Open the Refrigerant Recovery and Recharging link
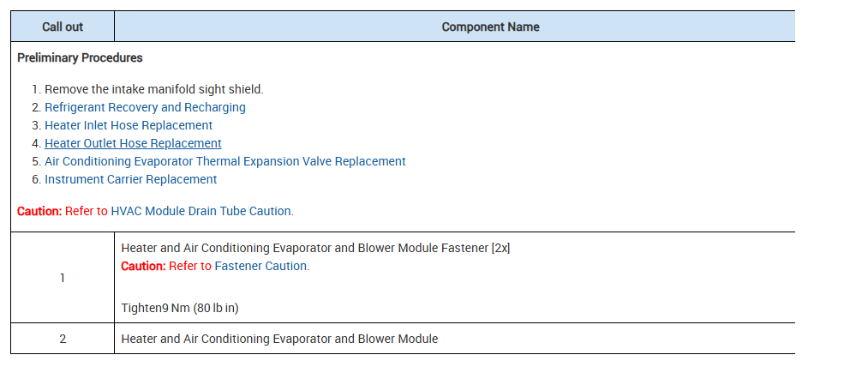The height and width of the screenshot is (391, 868). coord(145,107)
